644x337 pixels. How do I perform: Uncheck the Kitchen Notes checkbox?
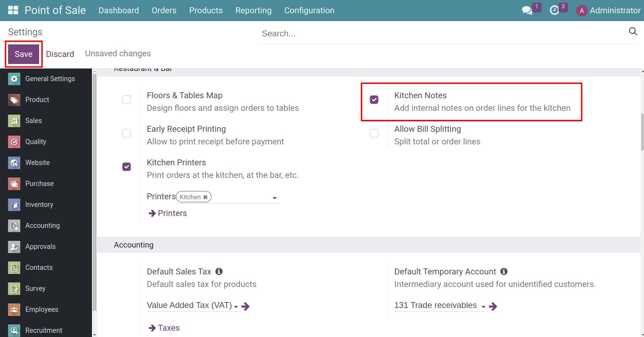[374, 100]
